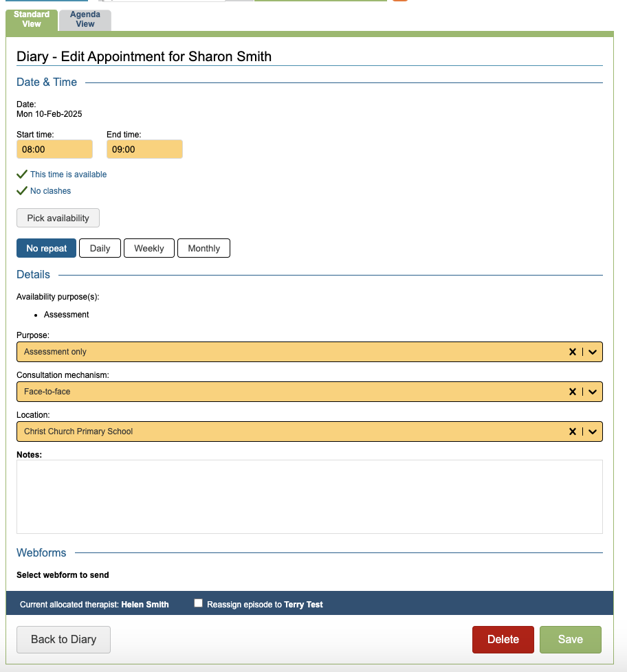Save the appointment changes
Image resolution: width=627 pixels, height=672 pixels.
pyautogui.click(x=570, y=639)
